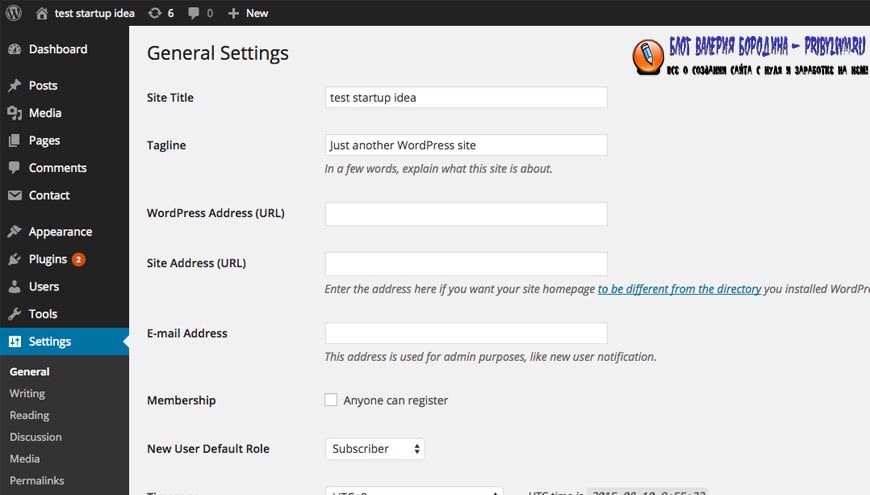Click the Site Address (URL) label
The width and height of the screenshot is (870, 495).
pos(196,263)
